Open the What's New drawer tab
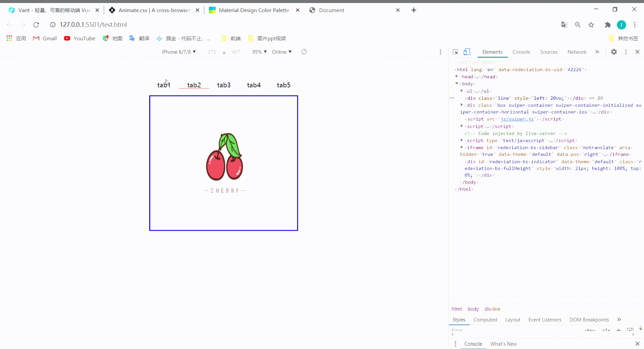644x349 pixels. click(x=503, y=344)
